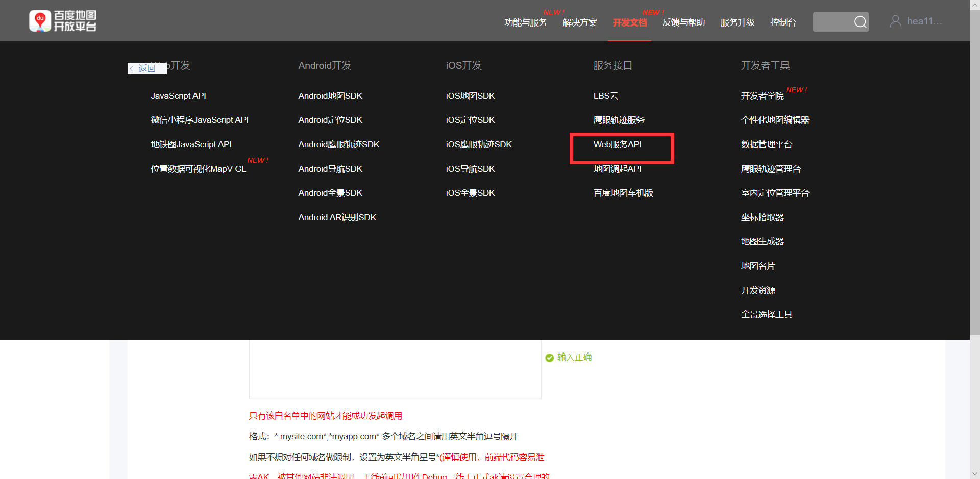This screenshot has height=479, width=980.
Task: Open iOS鹰眼轨迹SDK link
Action: (x=479, y=144)
